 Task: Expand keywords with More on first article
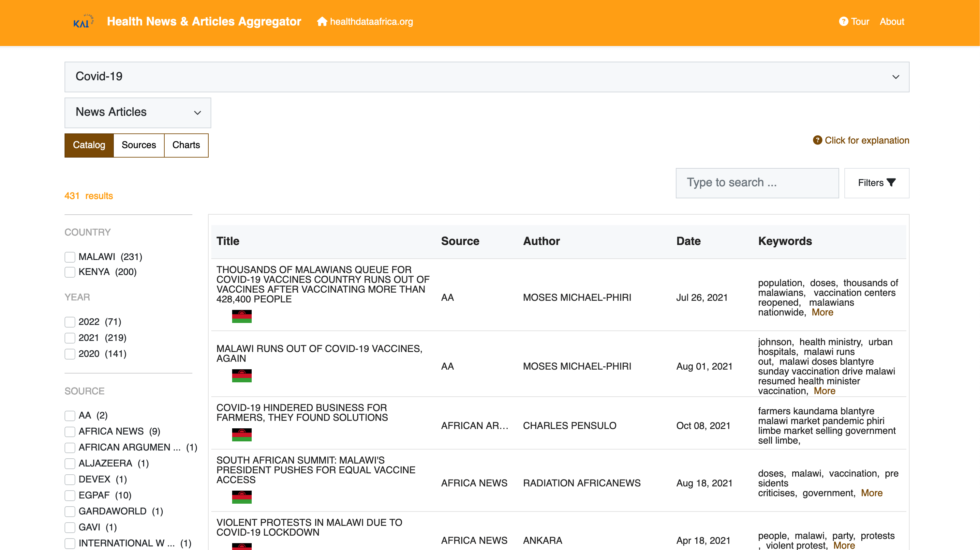(822, 312)
